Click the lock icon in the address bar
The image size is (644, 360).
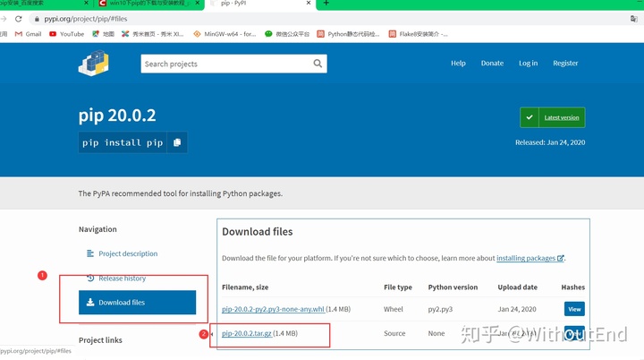click(x=37, y=19)
